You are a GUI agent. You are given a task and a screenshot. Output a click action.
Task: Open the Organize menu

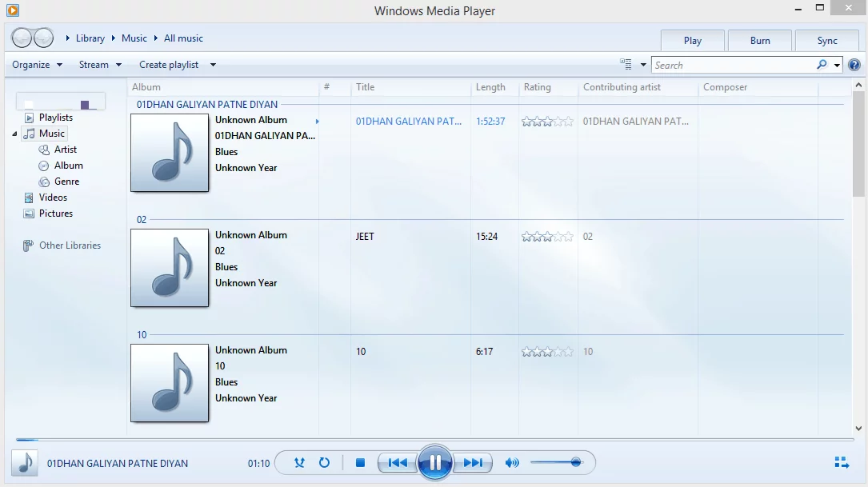click(37, 65)
